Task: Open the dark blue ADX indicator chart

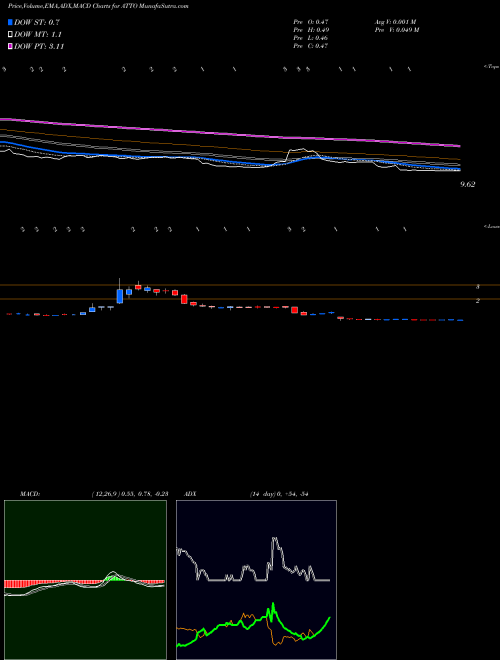Action: pos(256,580)
